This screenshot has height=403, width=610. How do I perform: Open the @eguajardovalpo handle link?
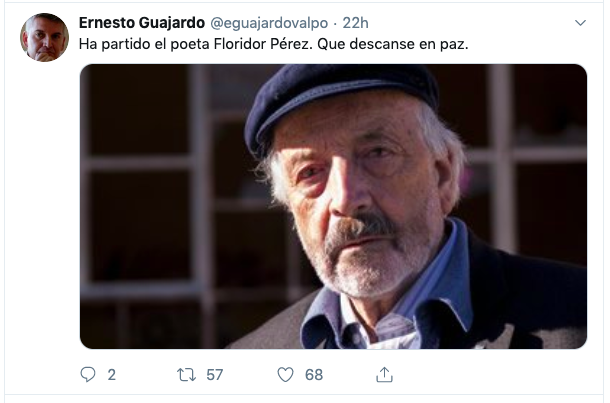pos(269,23)
